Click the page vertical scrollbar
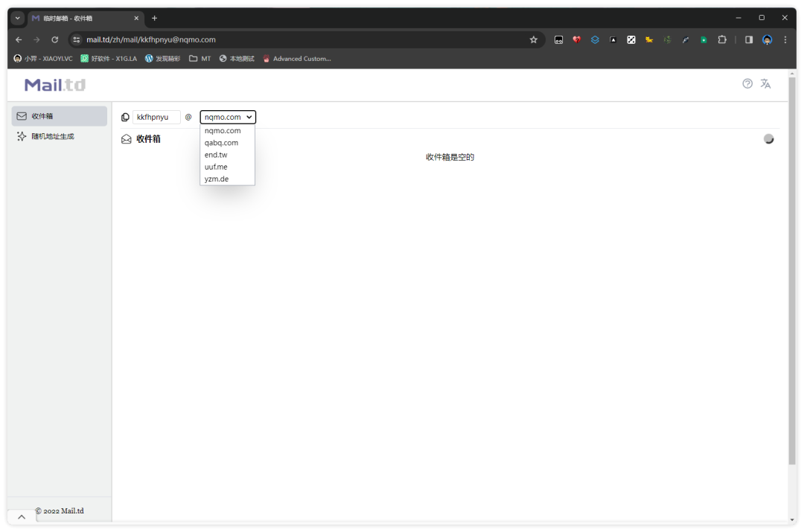The image size is (804, 532). (x=792, y=271)
